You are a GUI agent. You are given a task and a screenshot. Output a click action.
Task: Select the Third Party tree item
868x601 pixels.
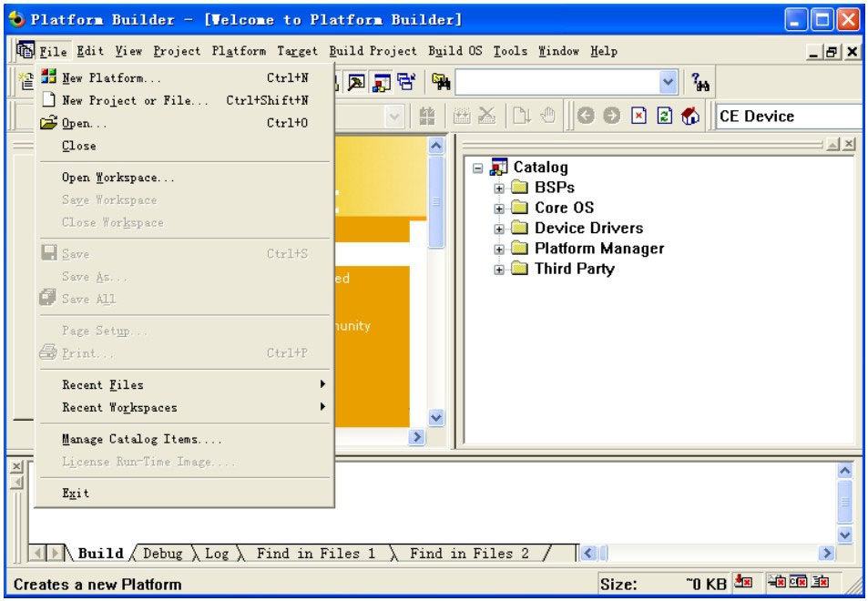tap(575, 269)
